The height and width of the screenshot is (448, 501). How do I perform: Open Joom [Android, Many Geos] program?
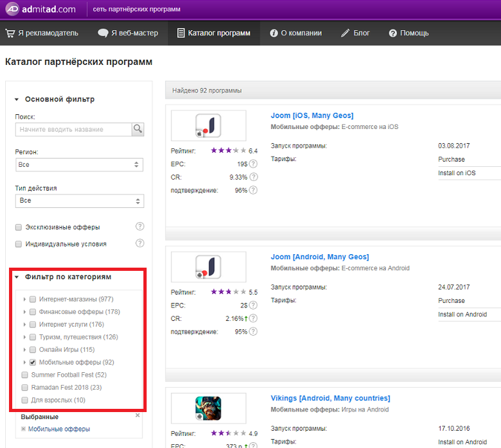(320, 257)
